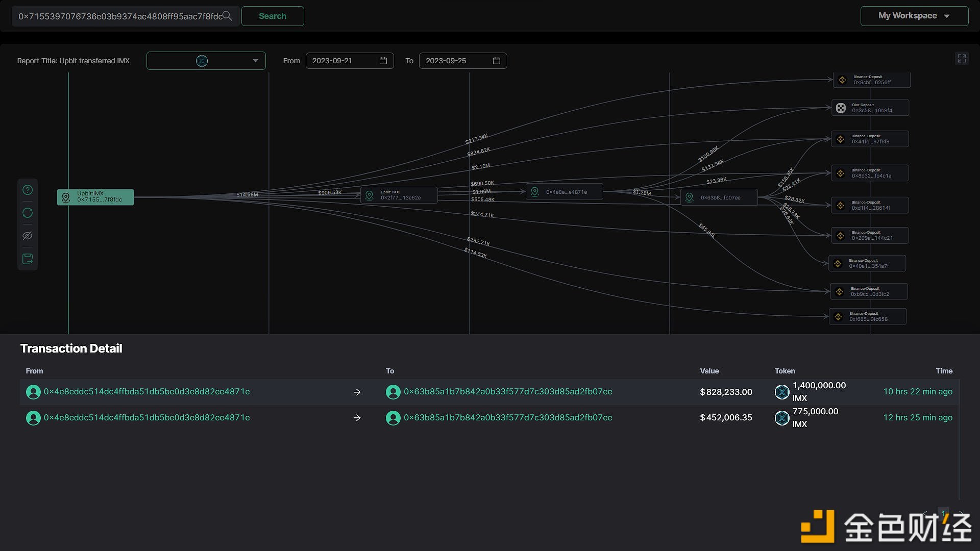The height and width of the screenshot is (551, 980).
Task: Select the Upbit: IMX 0x2f77...13e62e node
Action: point(399,195)
